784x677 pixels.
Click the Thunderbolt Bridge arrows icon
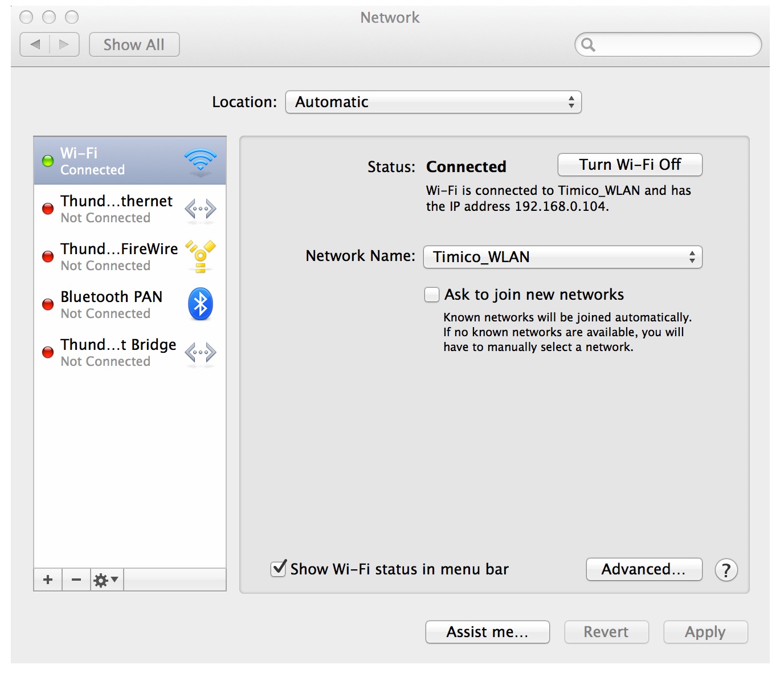(x=201, y=353)
